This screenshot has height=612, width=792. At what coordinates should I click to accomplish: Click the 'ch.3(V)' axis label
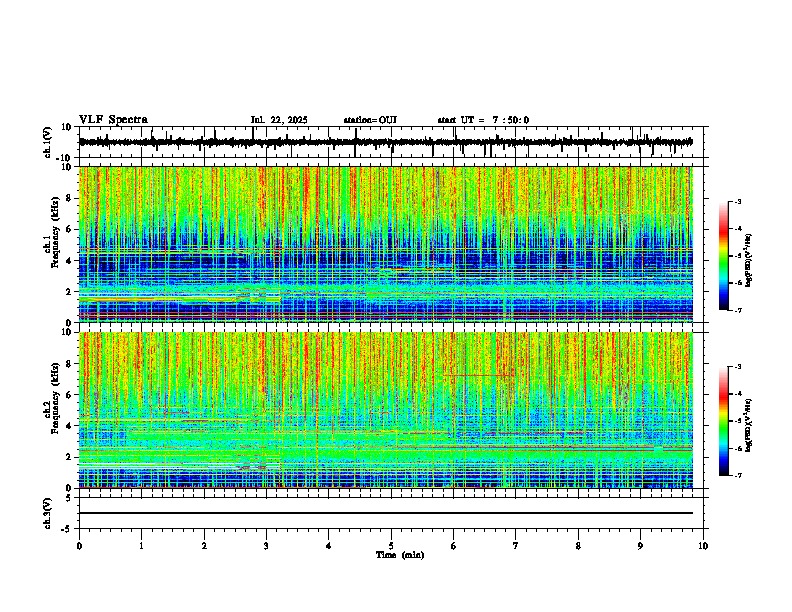(48, 514)
